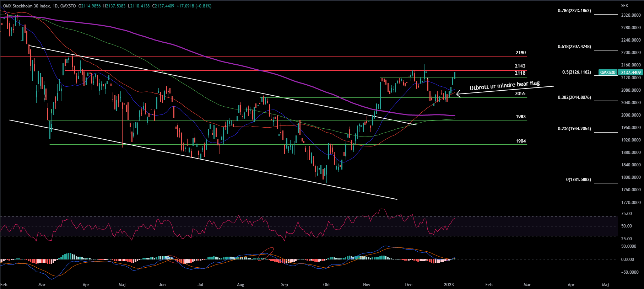Click the OMXSTO exchange label
This screenshot has width=644, height=289.
tap(68, 6)
